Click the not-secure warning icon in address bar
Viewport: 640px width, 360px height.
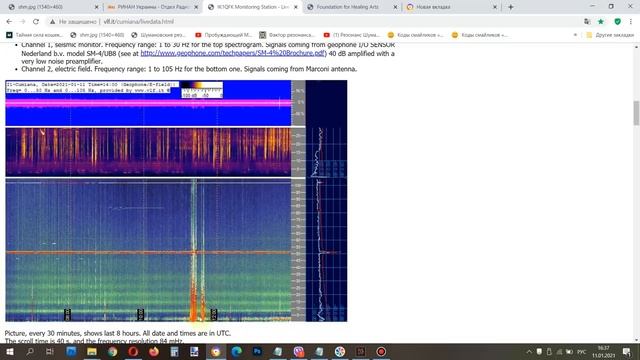(x=52, y=22)
